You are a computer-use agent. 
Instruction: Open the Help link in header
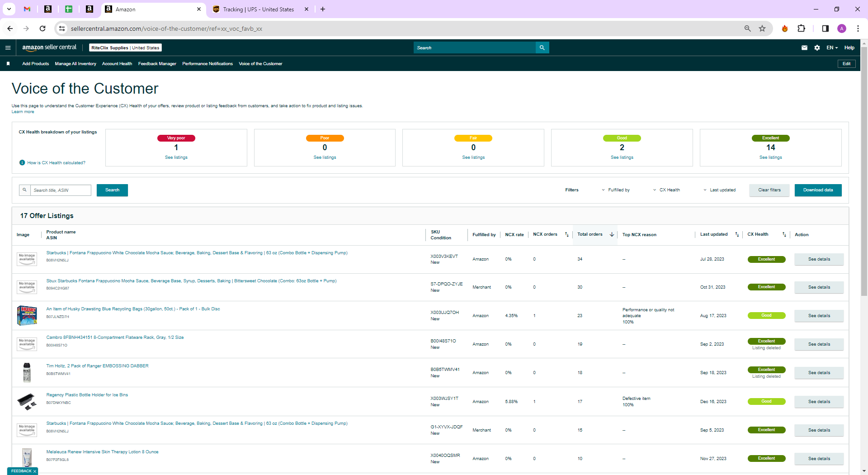849,47
